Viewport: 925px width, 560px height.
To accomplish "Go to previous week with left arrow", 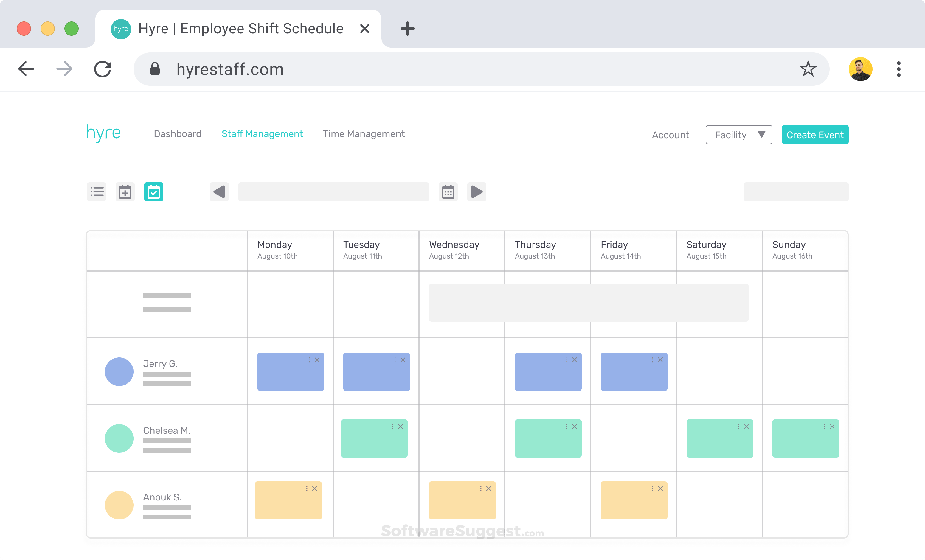I will pos(219,192).
